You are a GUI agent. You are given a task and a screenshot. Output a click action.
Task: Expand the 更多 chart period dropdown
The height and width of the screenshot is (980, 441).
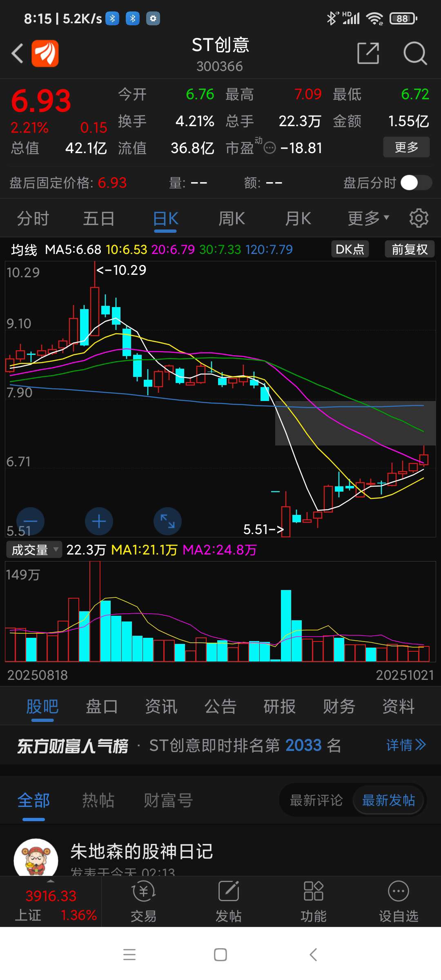[368, 218]
